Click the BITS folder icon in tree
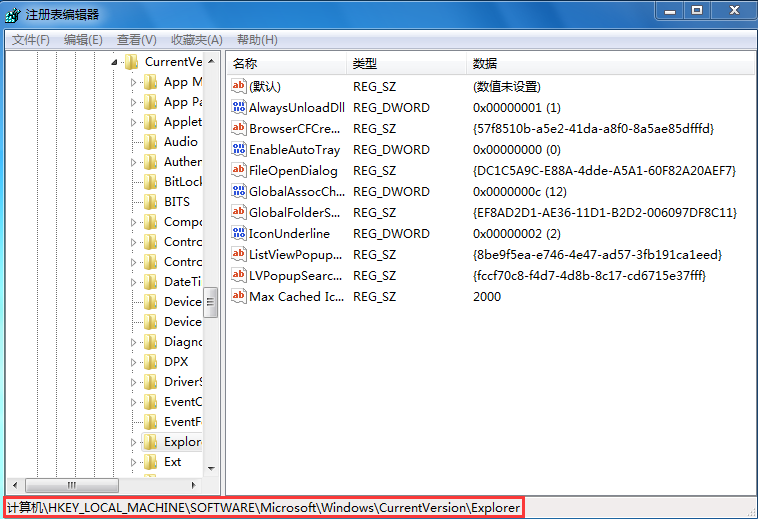Screen dimensions: 758x519 [x=151, y=202]
